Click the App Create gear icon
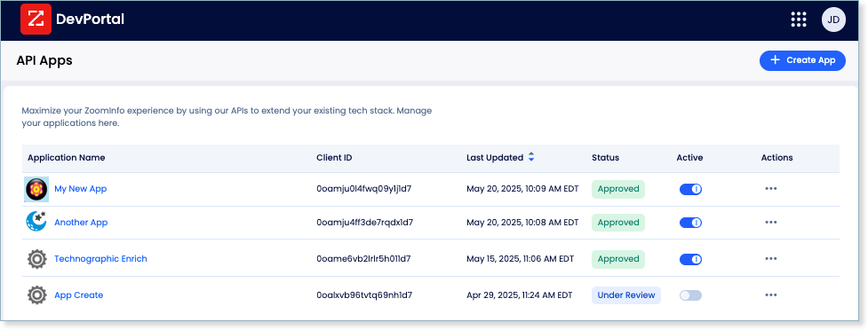The height and width of the screenshot is (330, 868). (37, 295)
